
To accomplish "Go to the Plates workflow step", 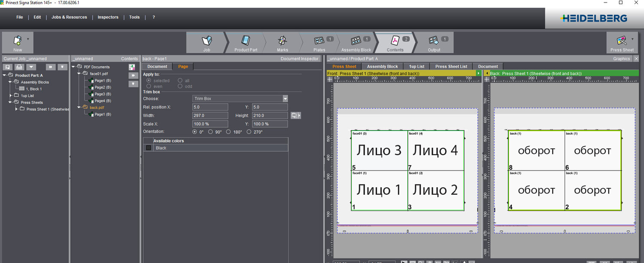I will pyautogui.click(x=319, y=43).
